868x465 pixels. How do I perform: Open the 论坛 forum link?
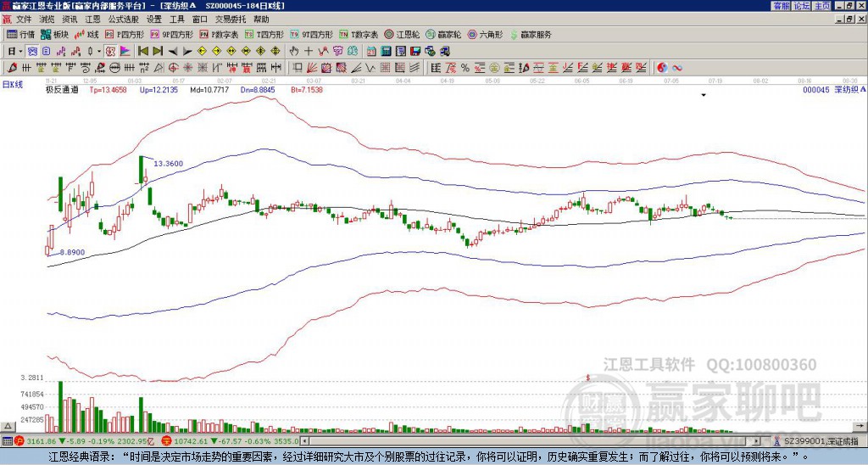point(801,6)
